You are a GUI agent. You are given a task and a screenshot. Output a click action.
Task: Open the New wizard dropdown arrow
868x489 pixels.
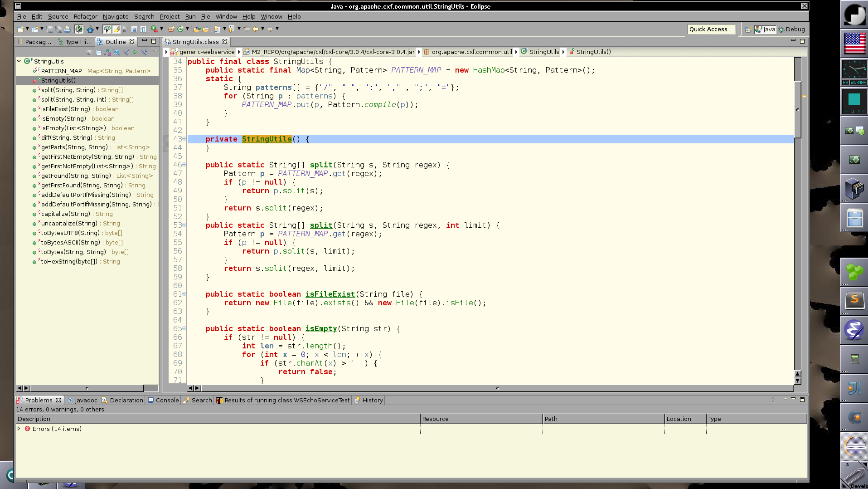coord(27,29)
